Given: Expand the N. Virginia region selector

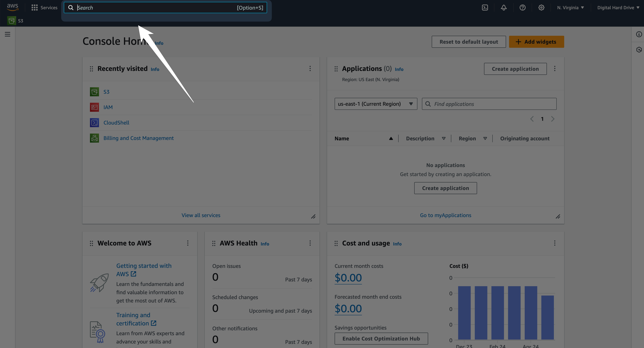Looking at the screenshot, I should [570, 8].
